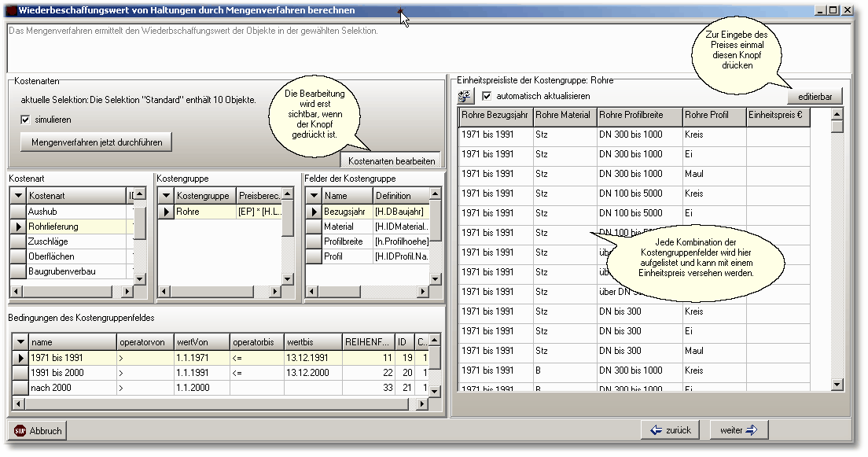Screen dimensions: 868x457
Task: Click the stop icon on Abbruch button
Action: tap(20, 430)
